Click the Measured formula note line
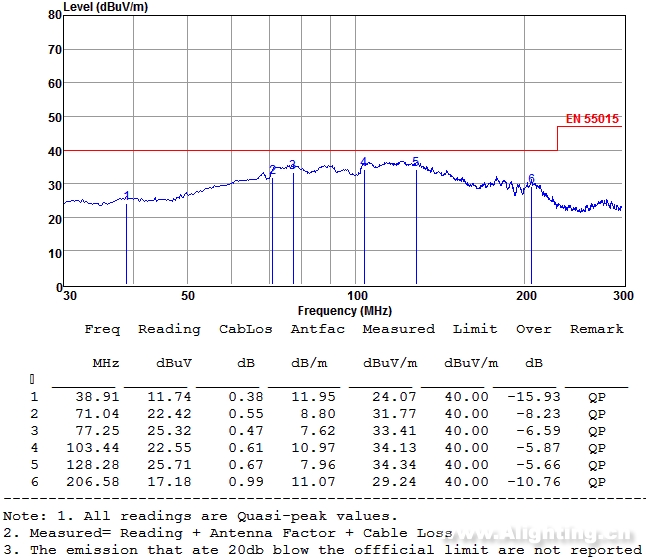Image resolution: width=646 pixels, height=558 pixels. pos(227,533)
